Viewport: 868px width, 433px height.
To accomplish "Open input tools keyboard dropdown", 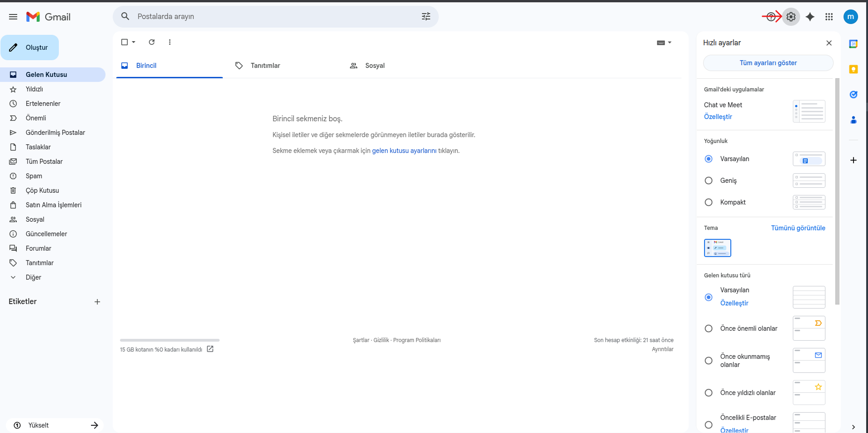I will (664, 43).
